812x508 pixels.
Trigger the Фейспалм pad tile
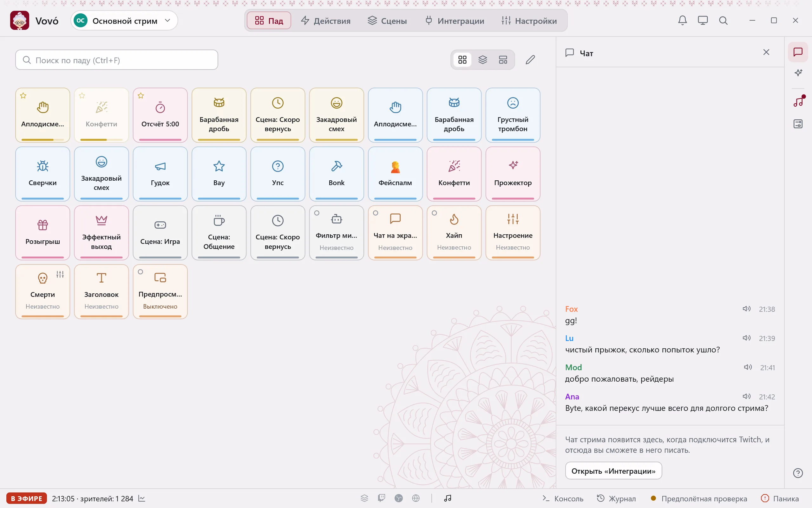(x=395, y=174)
